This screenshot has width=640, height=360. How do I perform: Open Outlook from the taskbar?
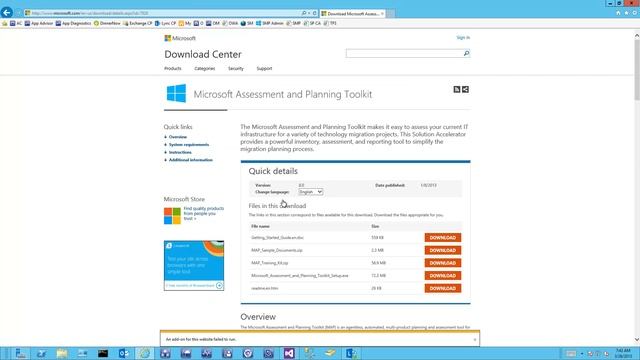click(x=124, y=353)
